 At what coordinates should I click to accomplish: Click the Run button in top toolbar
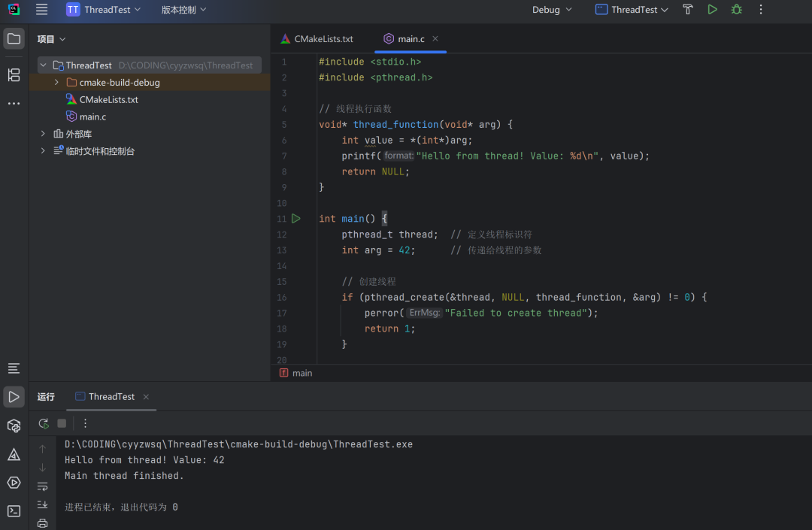(x=712, y=10)
